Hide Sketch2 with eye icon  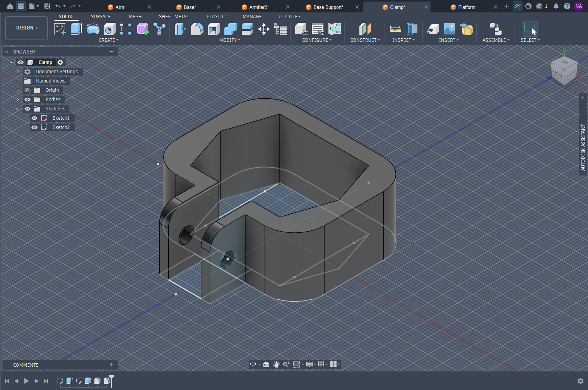tap(34, 127)
